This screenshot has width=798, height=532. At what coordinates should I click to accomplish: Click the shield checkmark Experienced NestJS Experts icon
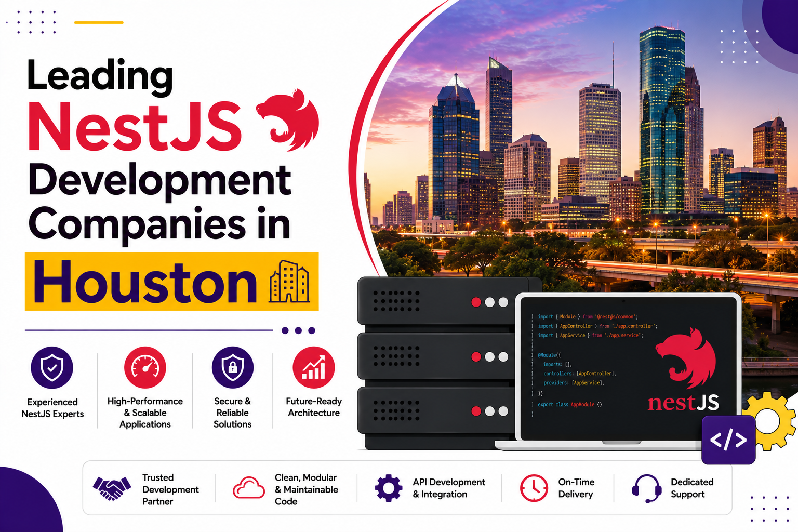(x=52, y=367)
